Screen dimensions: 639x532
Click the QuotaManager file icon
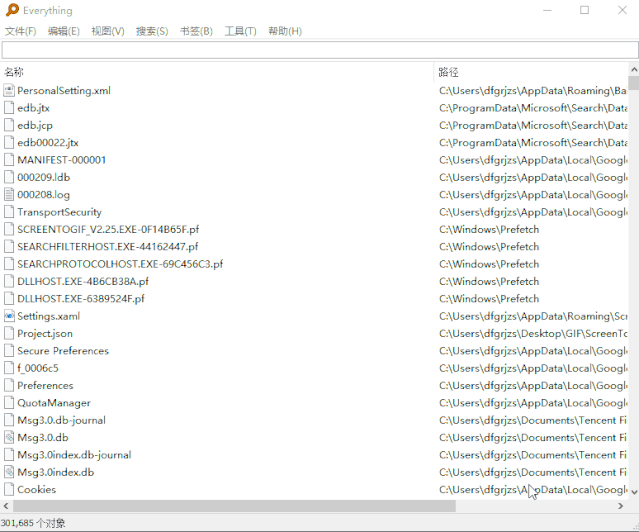point(9,403)
